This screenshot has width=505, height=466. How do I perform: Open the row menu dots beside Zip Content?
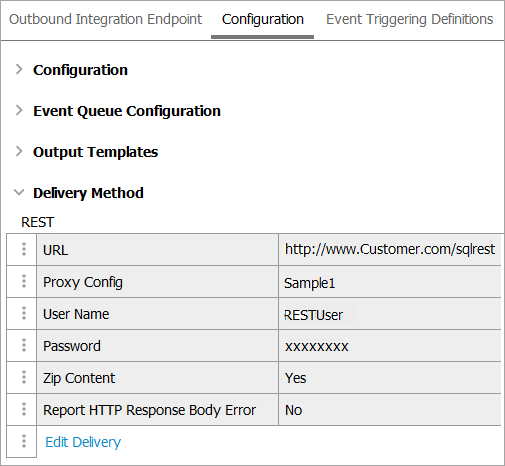click(24, 377)
